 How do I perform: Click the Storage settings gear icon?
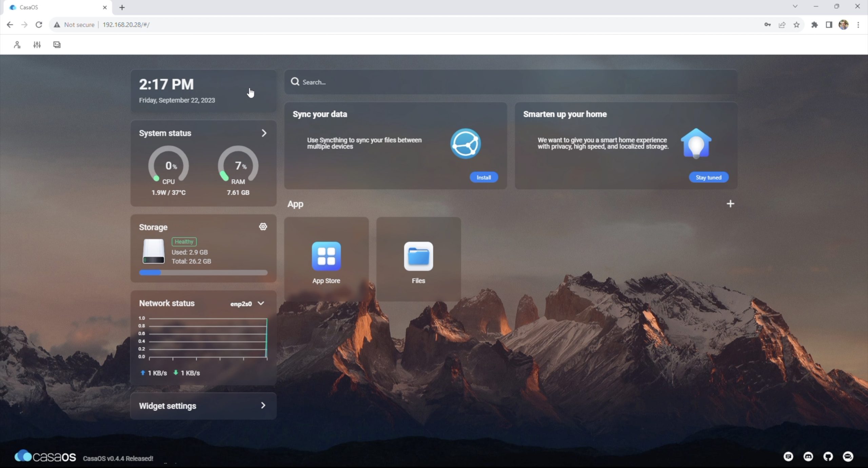(263, 227)
